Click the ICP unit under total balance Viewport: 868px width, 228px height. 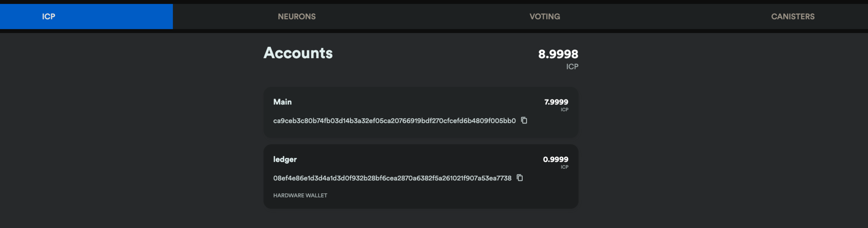(572, 67)
